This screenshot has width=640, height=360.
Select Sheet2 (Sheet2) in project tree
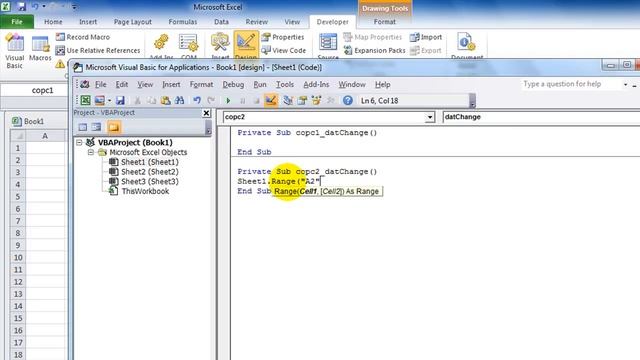pos(149,172)
